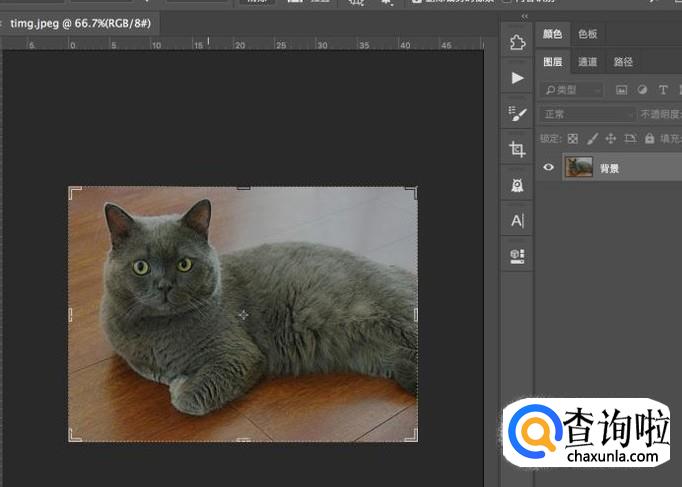
Task: Click the crop icon in the collapsed panel strip
Action: coord(517,149)
